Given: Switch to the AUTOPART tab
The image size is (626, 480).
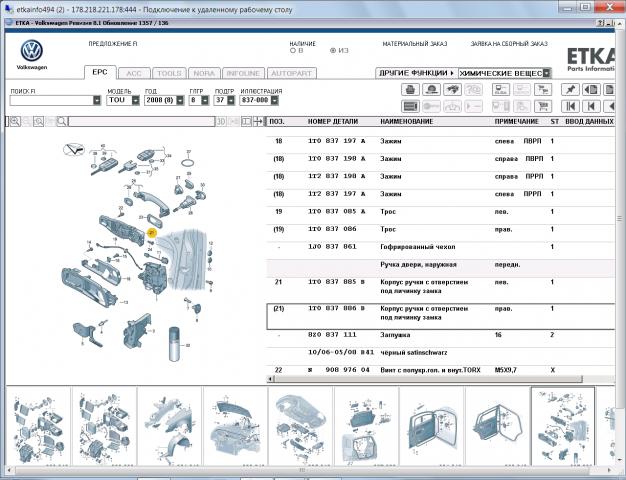Looking at the screenshot, I should click(x=291, y=73).
